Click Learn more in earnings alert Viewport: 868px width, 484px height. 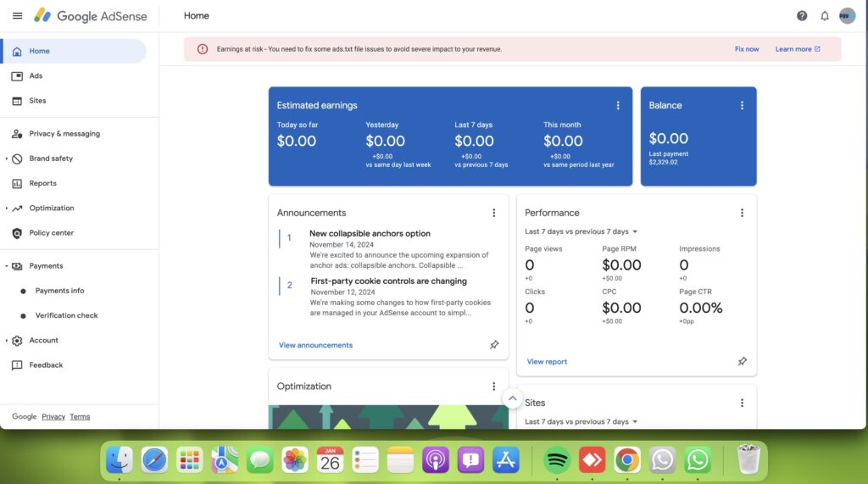point(797,49)
